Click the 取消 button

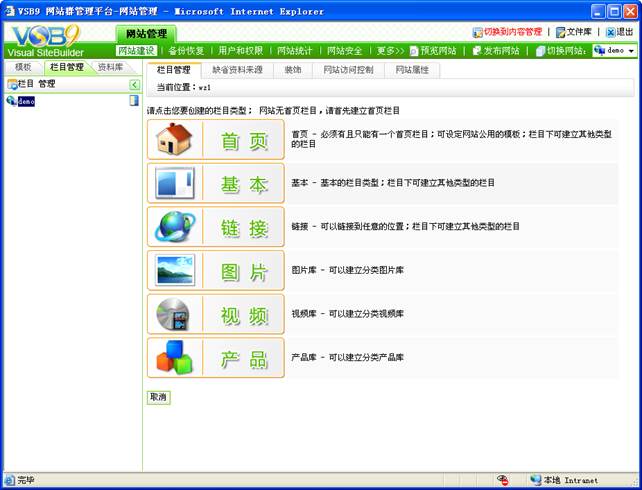click(158, 397)
